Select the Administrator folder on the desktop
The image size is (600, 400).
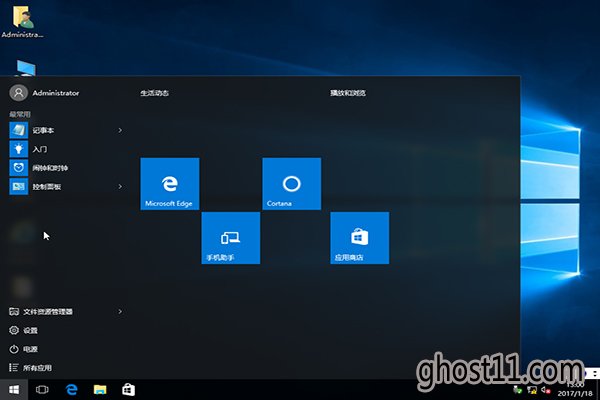coord(22,21)
